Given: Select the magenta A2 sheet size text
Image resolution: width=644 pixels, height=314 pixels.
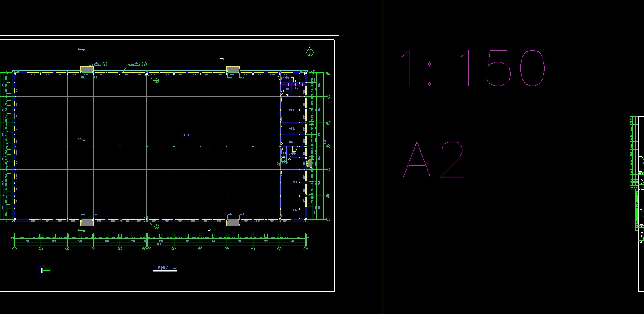Looking at the screenshot, I should pos(434,160).
